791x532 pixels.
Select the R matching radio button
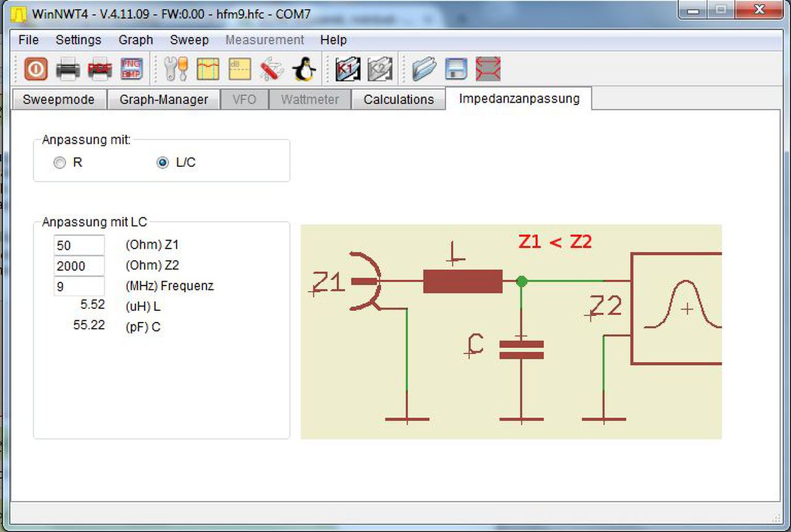pyautogui.click(x=59, y=163)
